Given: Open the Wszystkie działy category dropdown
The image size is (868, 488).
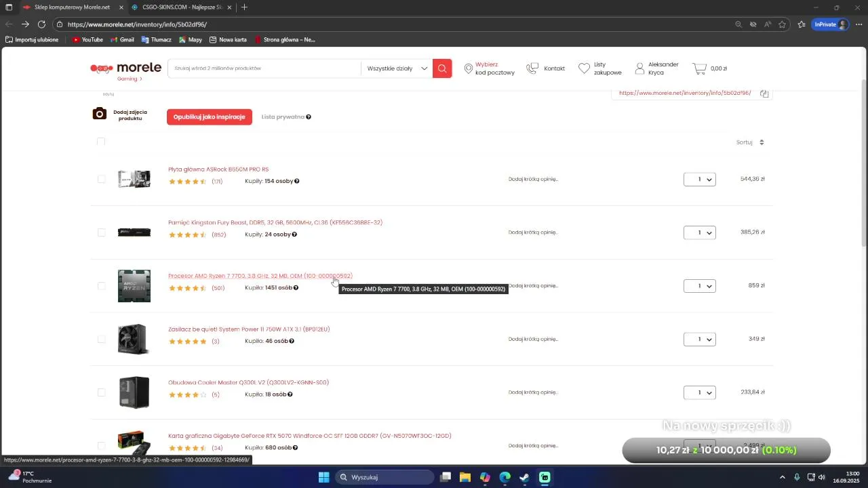Looking at the screenshot, I should coord(397,68).
